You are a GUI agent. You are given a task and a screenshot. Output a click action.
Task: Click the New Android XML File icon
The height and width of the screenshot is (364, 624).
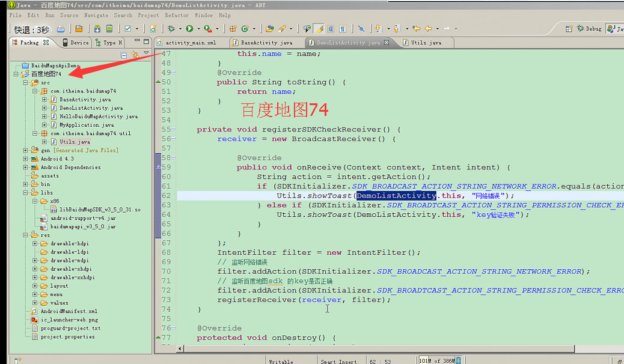153,29
